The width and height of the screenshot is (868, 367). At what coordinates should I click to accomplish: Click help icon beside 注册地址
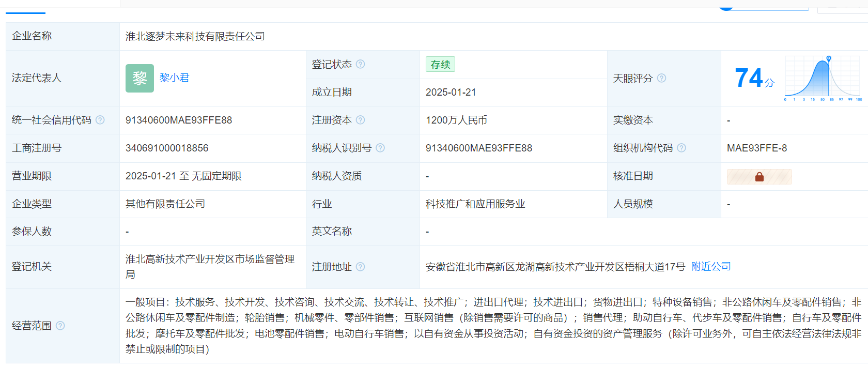[360, 267]
